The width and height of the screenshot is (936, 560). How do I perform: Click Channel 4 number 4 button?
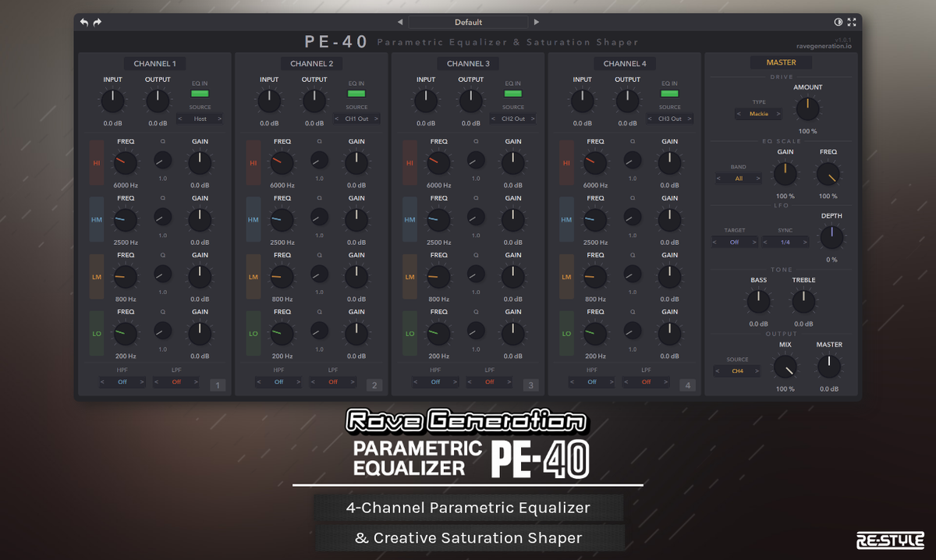coord(687,385)
